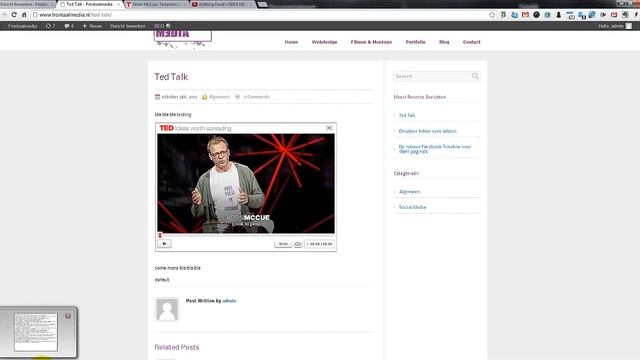Viewport: 640px width, 360px height.
Task: Open the Blog navigation item
Action: click(444, 42)
